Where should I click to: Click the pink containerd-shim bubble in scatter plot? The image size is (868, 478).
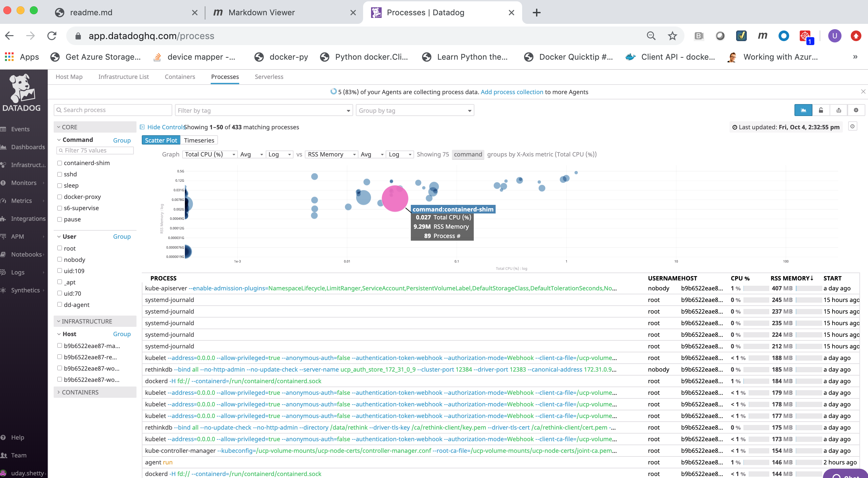point(395,199)
